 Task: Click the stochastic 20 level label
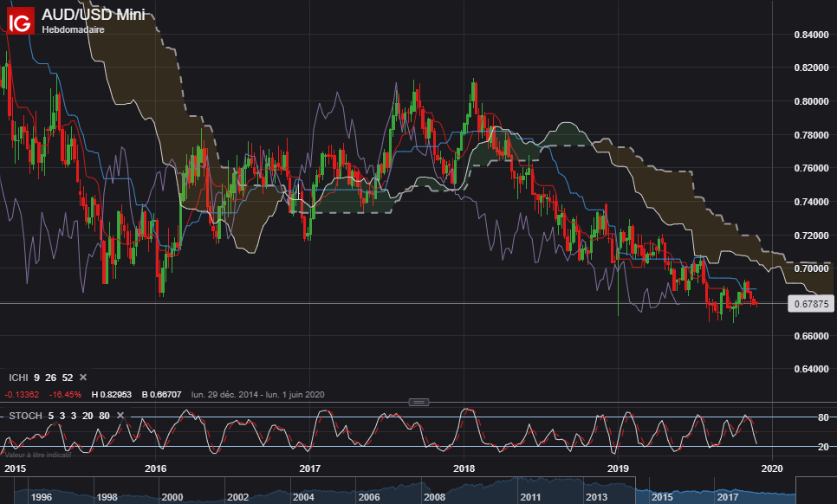(x=823, y=447)
